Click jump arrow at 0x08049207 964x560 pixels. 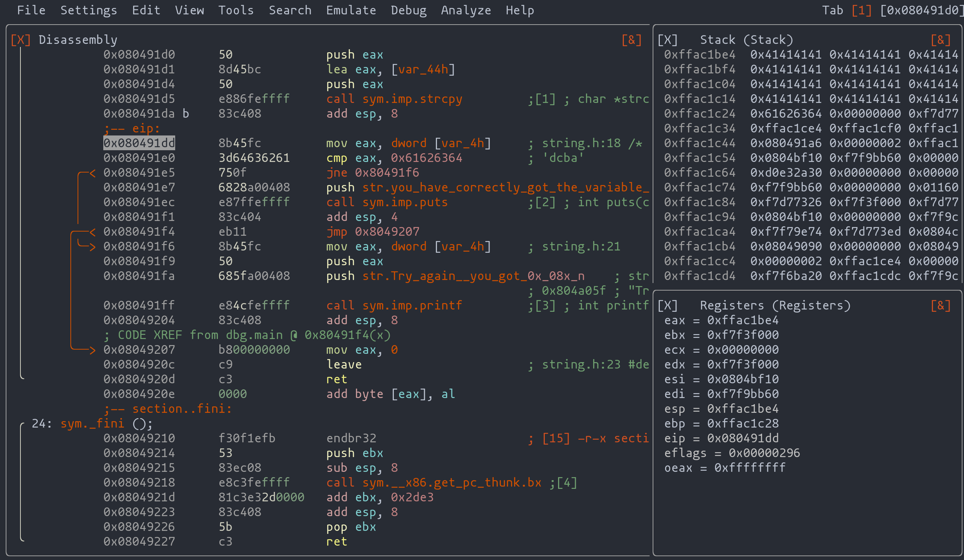click(92, 350)
